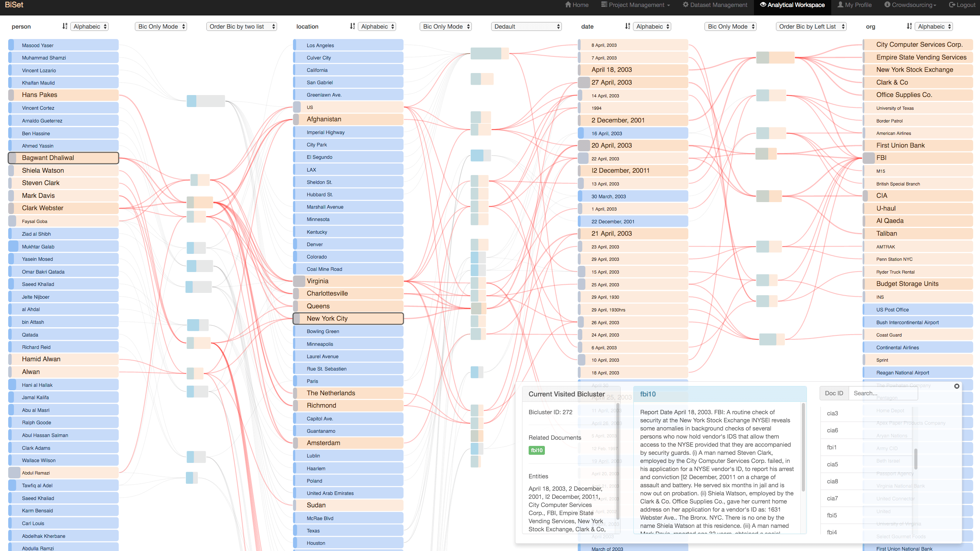The image size is (980, 551).
Task: Click the topmost person-location bicluster box
Action: [x=206, y=101]
